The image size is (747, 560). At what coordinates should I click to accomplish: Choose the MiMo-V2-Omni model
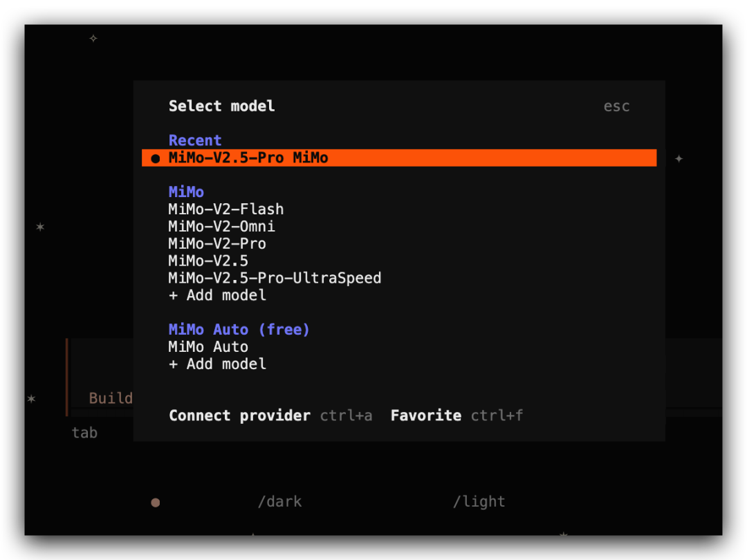(221, 226)
